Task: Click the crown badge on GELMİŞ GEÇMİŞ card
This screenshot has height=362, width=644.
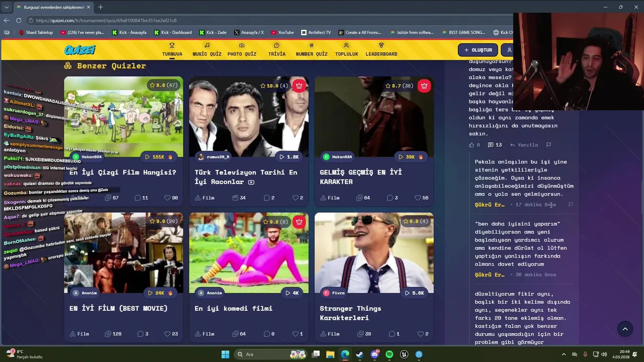Action: (x=424, y=85)
